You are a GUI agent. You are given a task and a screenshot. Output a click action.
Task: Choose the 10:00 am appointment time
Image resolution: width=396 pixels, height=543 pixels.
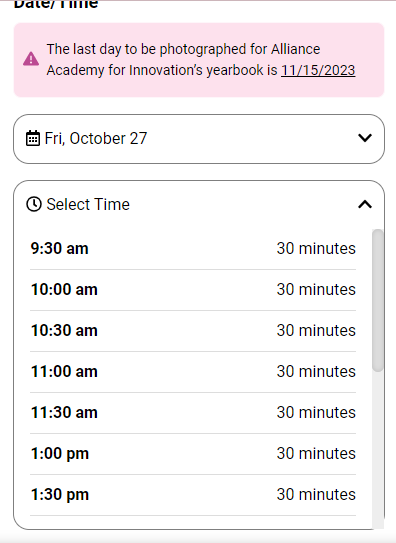point(193,290)
